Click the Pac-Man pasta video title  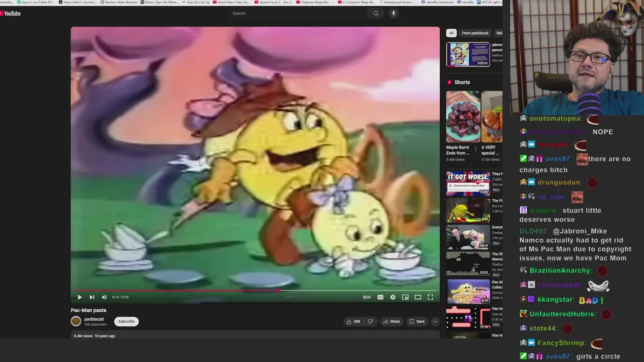point(89,310)
